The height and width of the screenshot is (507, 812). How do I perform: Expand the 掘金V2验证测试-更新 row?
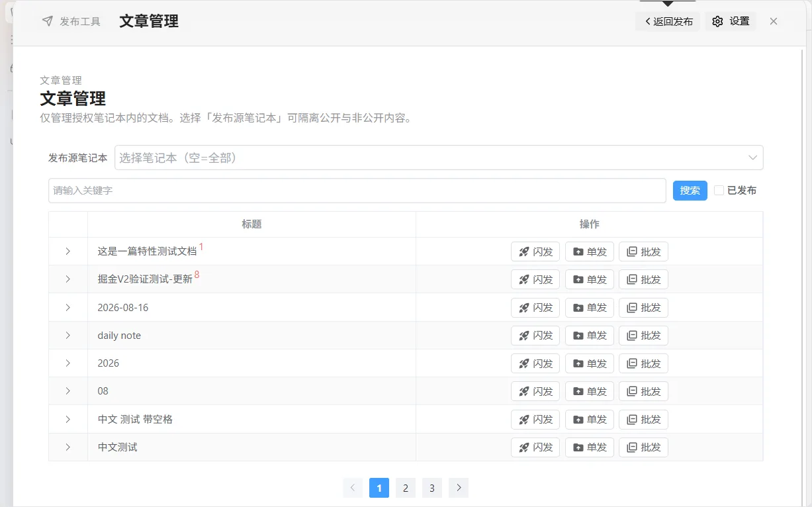tap(68, 279)
